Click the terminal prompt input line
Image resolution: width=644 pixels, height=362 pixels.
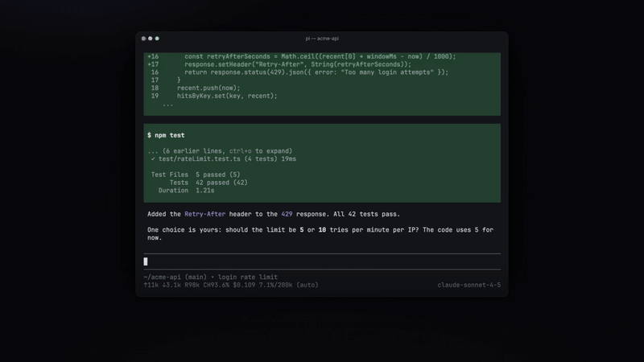(x=322, y=261)
